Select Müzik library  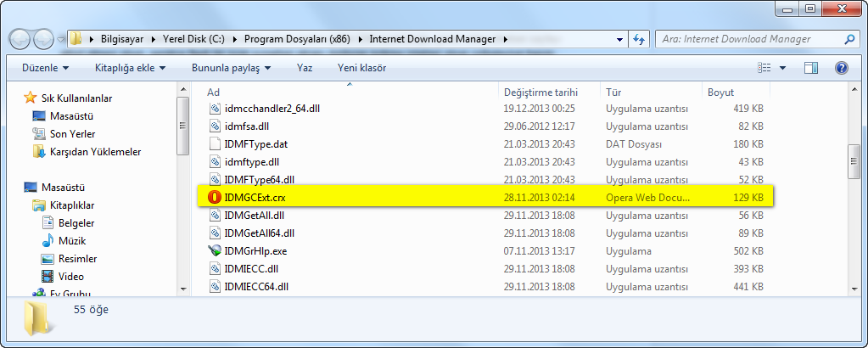(72, 241)
